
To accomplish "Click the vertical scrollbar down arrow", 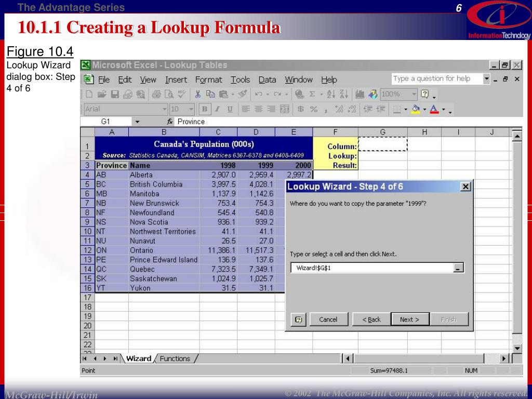I will point(517,349).
